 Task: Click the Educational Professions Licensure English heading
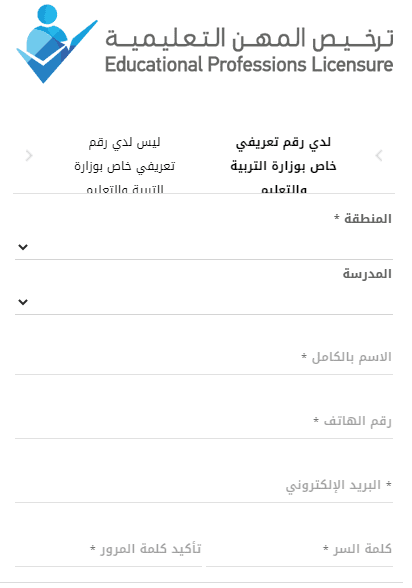point(249,64)
